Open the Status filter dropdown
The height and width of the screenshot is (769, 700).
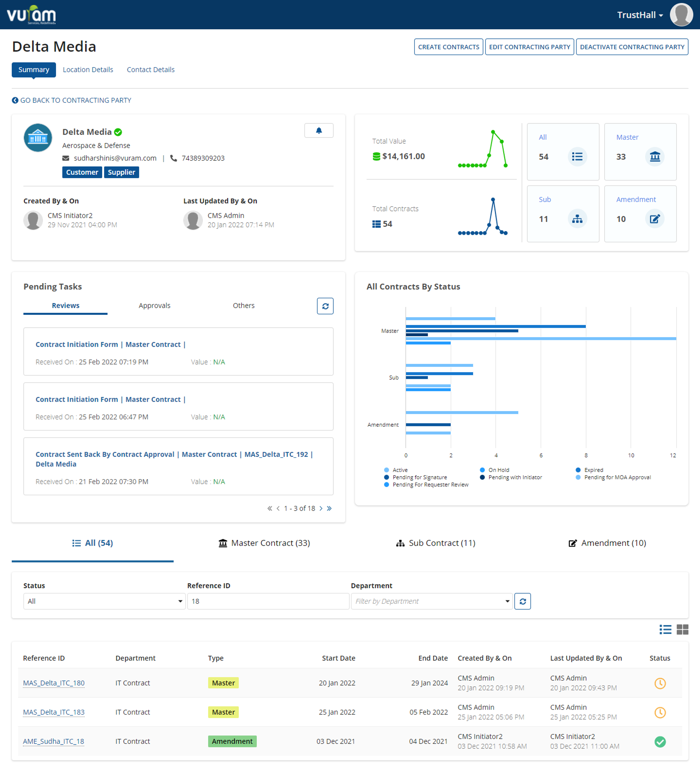point(104,601)
